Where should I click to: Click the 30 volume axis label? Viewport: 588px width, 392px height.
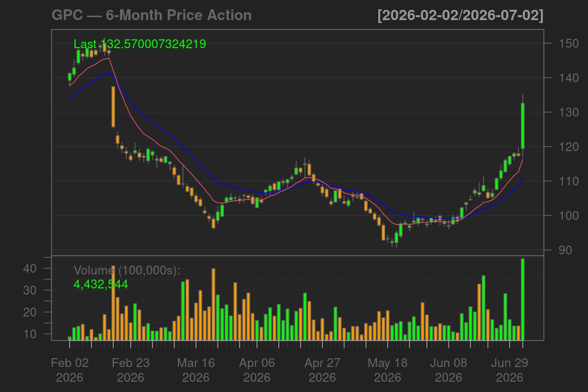pos(30,290)
